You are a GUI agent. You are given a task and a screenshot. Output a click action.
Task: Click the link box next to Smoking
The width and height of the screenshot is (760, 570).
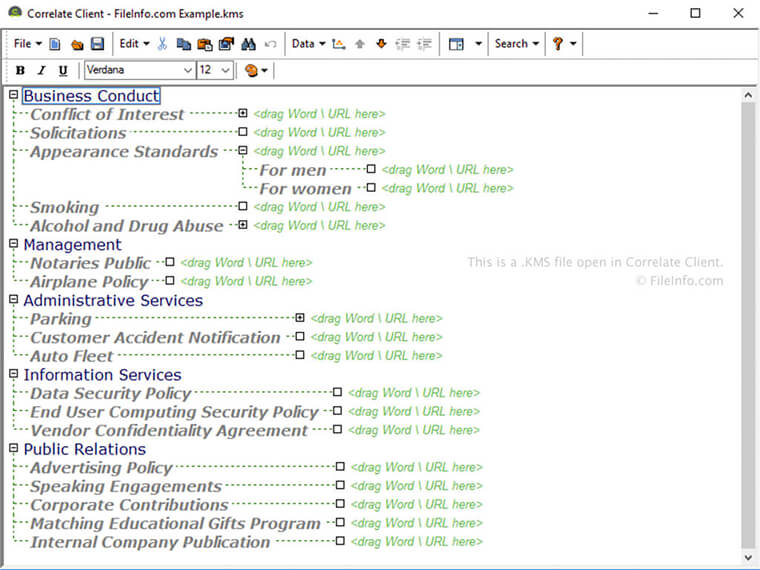pyautogui.click(x=242, y=207)
